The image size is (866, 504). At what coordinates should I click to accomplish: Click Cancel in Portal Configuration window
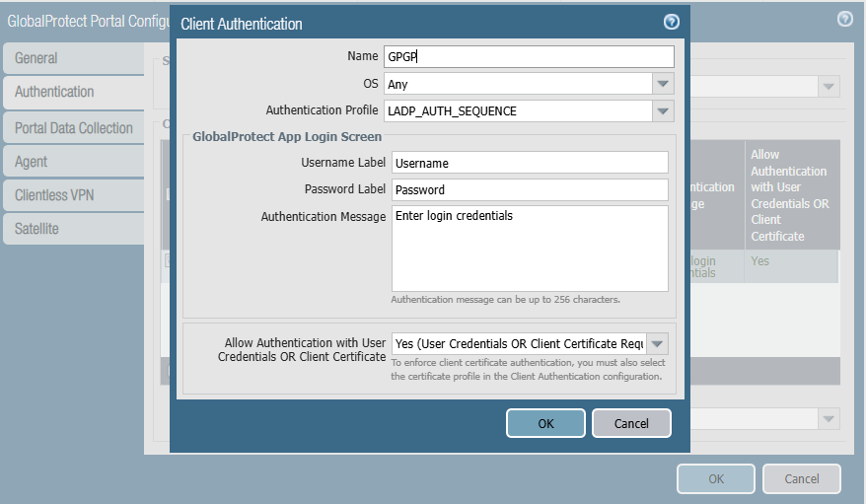tap(801, 478)
